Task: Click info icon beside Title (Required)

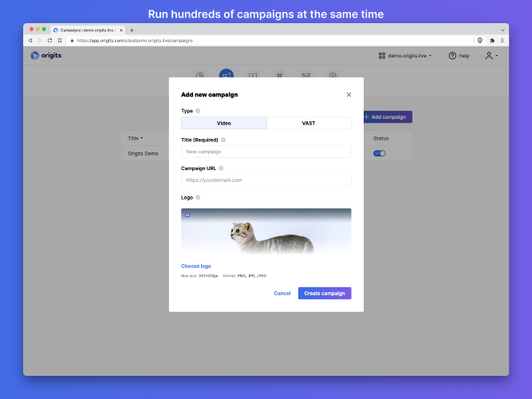Action: point(223,140)
